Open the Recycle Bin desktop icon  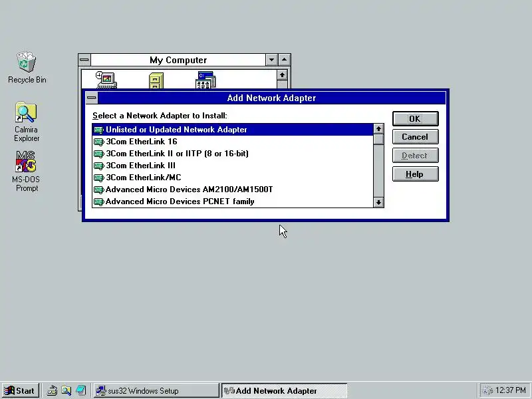[x=27, y=62]
